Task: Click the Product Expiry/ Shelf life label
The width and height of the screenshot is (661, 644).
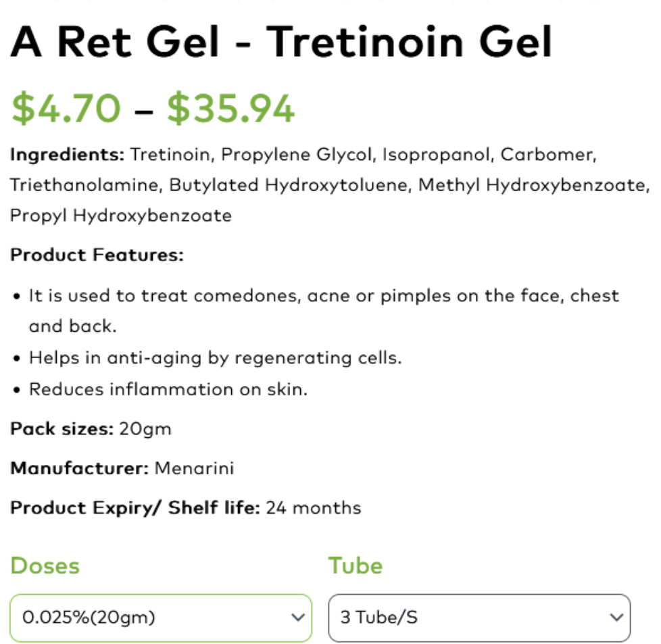Action: pos(134,508)
